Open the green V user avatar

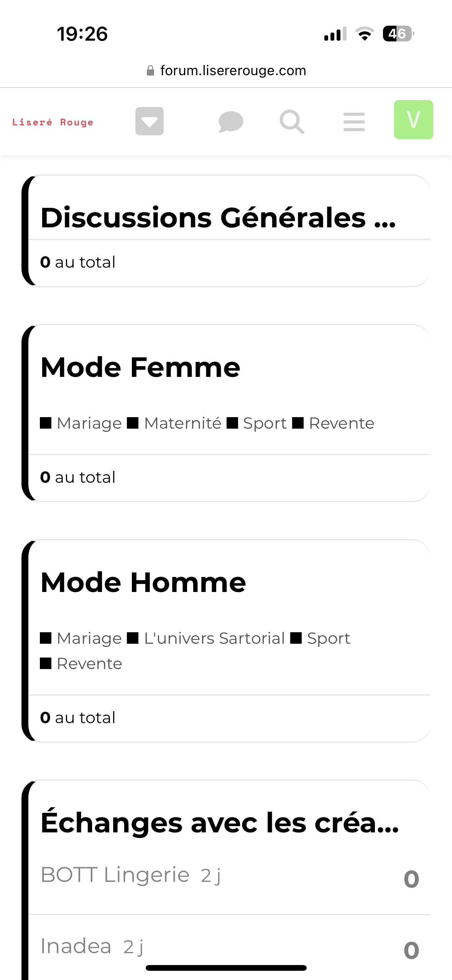tap(413, 120)
